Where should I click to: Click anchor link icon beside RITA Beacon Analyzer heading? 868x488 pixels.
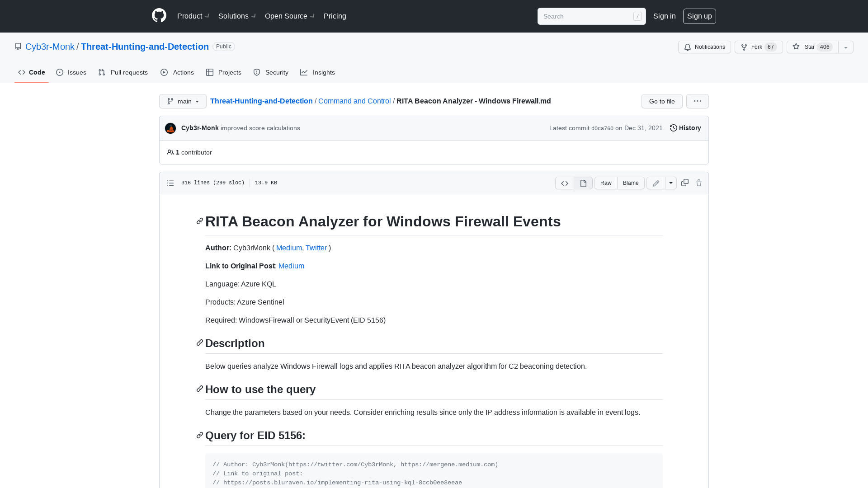(x=200, y=221)
